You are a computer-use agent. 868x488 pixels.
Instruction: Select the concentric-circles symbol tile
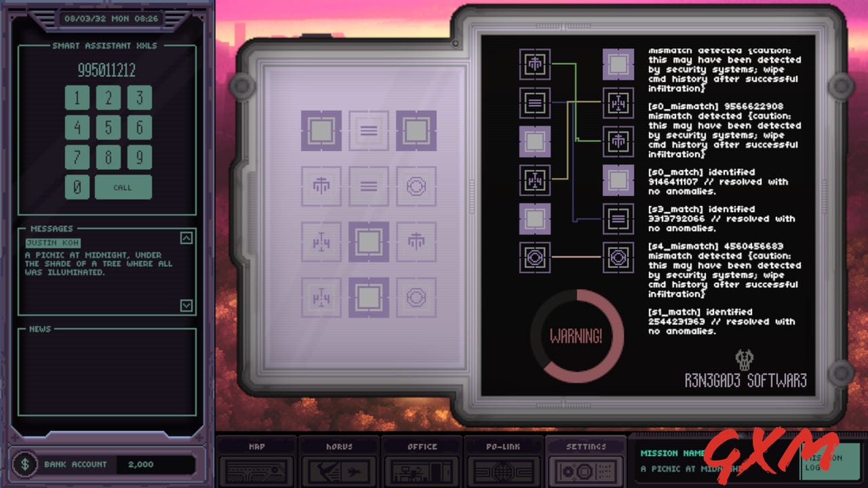[x=417, y=186]
